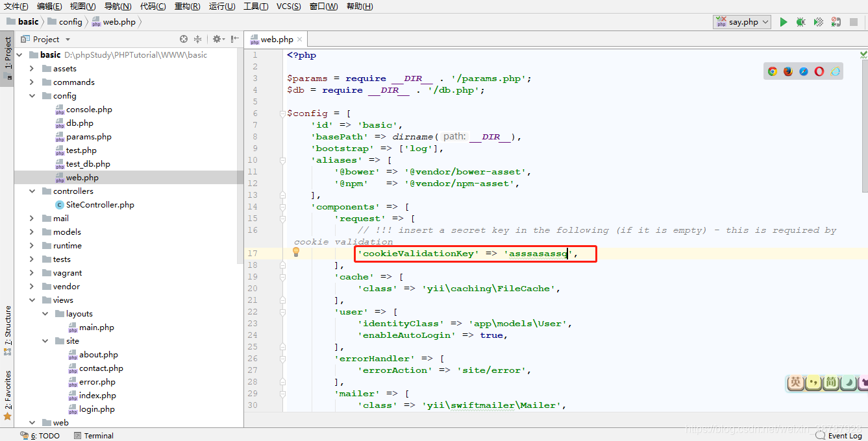Click the basic breadcrumb in navigation bar

(x=22, y=21)
